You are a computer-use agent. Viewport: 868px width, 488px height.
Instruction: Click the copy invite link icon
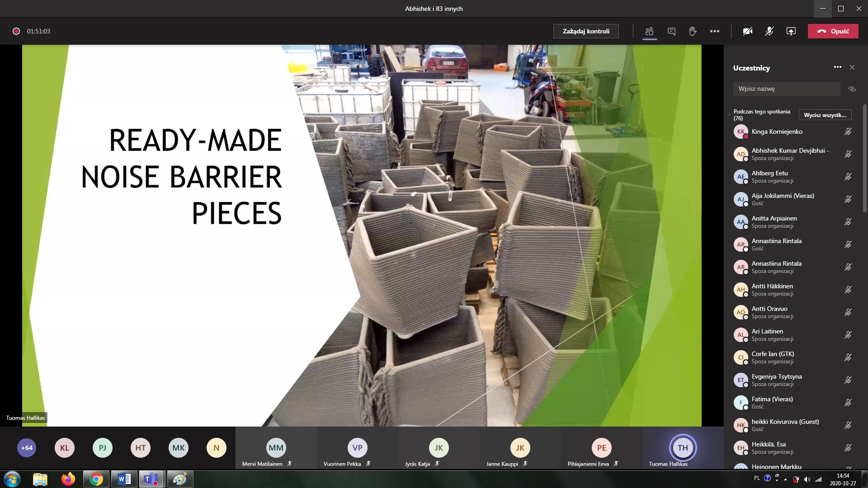point(852,89)
